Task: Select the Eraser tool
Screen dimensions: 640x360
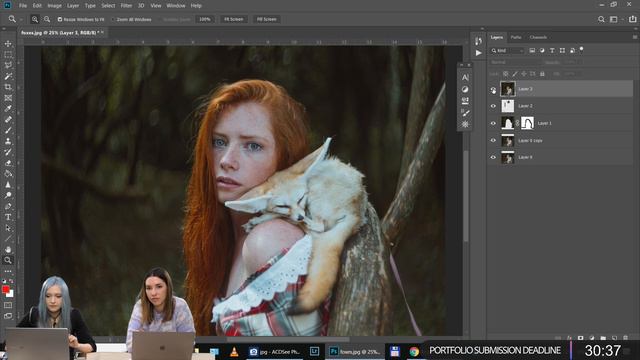Action: click(x=8, y=163)
